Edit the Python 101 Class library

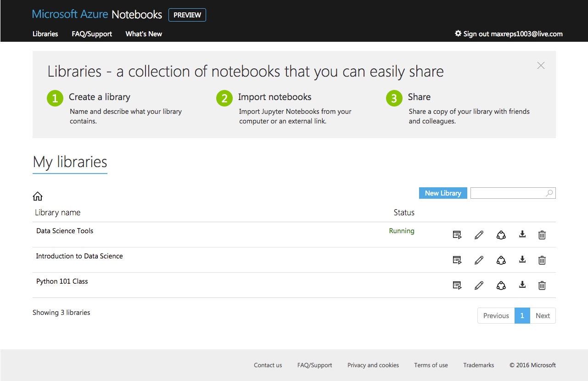tap(479, 286)
